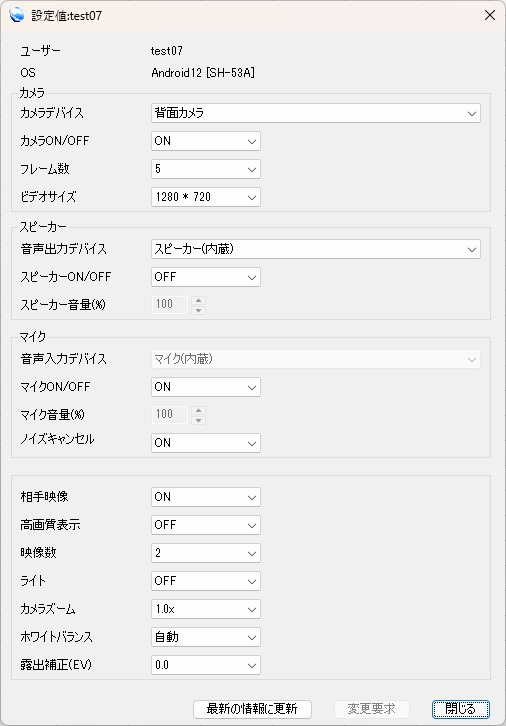Screen dimensions: 506x726
Task: Click the スピーカー音量(%) value field
Action: coord(169,304)
